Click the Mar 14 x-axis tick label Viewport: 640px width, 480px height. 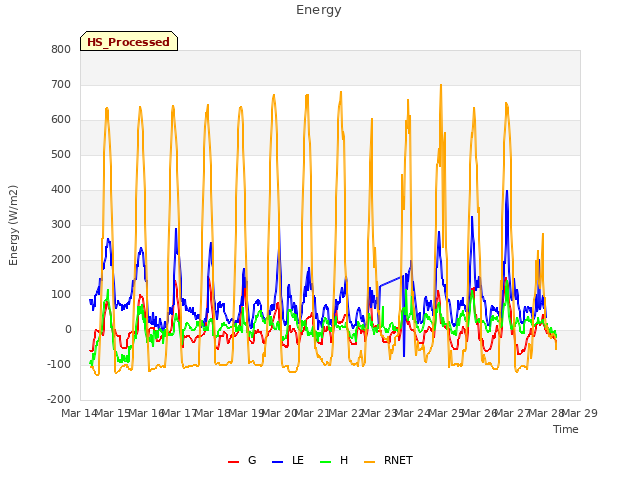[79, 413]
